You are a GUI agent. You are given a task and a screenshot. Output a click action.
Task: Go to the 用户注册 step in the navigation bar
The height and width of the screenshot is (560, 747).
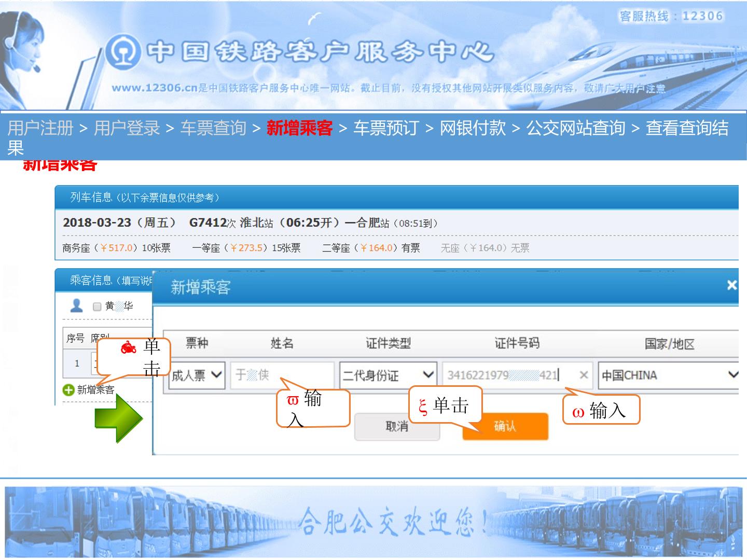click(40, 128)
